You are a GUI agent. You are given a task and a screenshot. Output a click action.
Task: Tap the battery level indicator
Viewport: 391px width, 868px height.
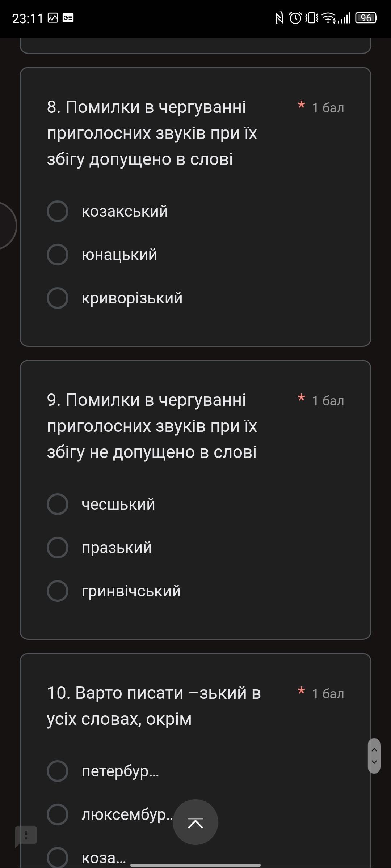(x=366, y=18)
